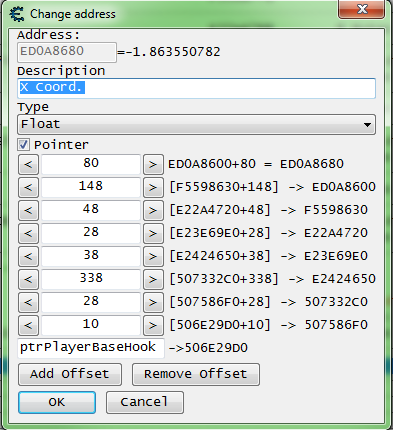Cancel the address change

pos(145,402)
